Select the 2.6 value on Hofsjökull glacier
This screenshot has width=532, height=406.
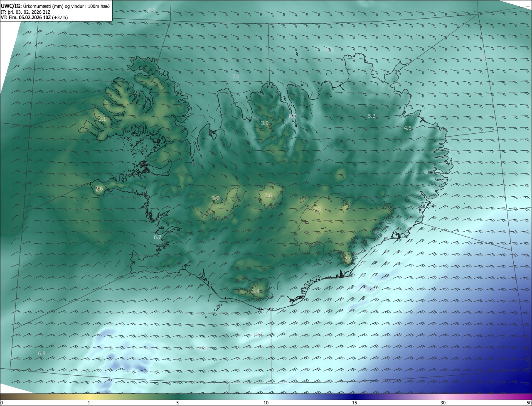click(268, 195)
